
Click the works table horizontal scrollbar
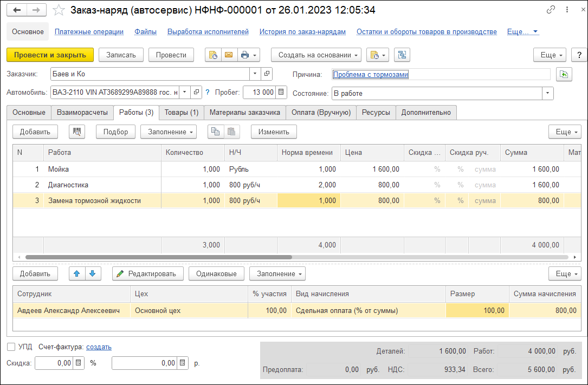pos(158,257)
